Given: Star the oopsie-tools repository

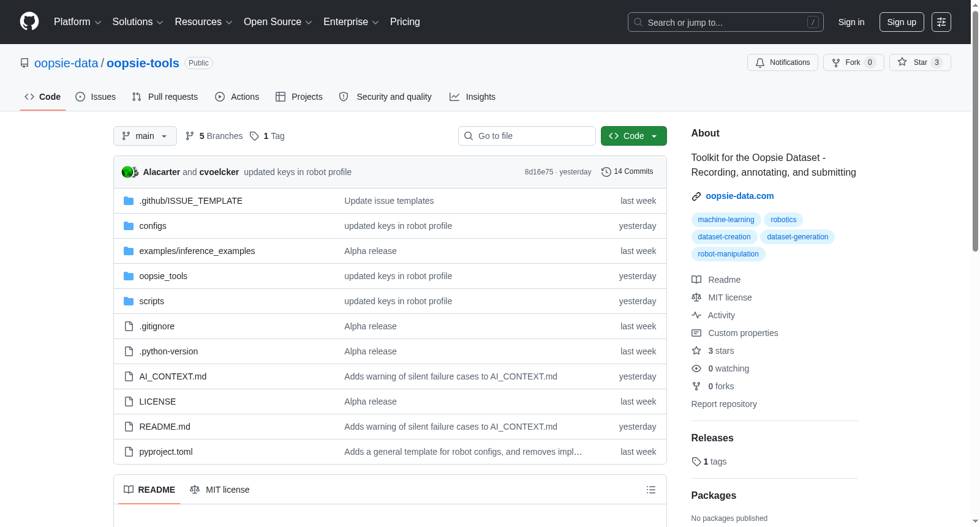Looking at the screenshot, I should 920,62.
